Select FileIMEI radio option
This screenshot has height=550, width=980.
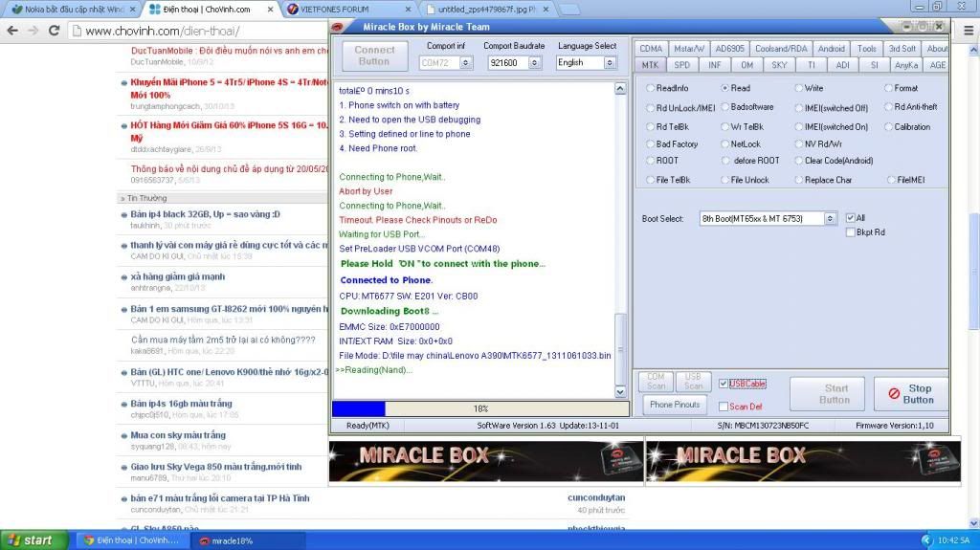891,180
